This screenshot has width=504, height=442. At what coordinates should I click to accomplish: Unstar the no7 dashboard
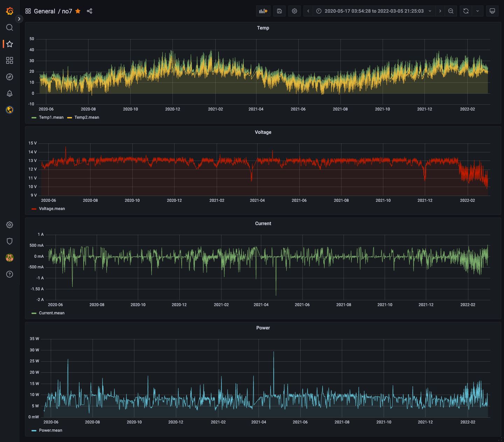tap(78, 11)
